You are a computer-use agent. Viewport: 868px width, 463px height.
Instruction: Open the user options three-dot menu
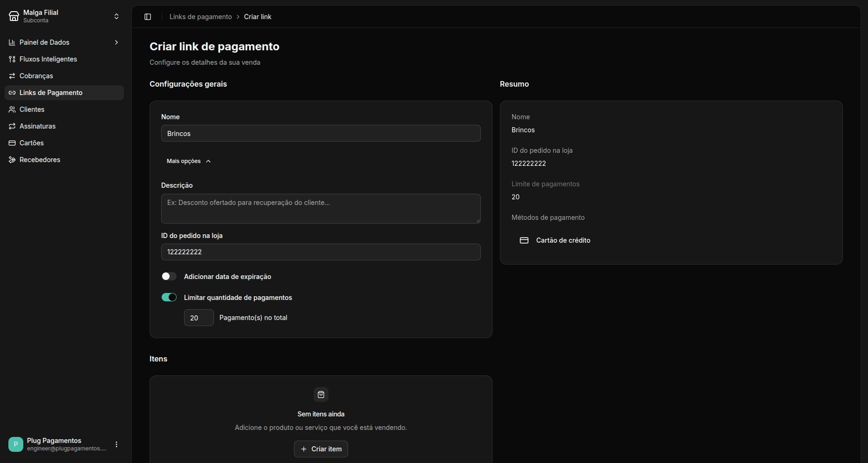(x=116, y=444)
